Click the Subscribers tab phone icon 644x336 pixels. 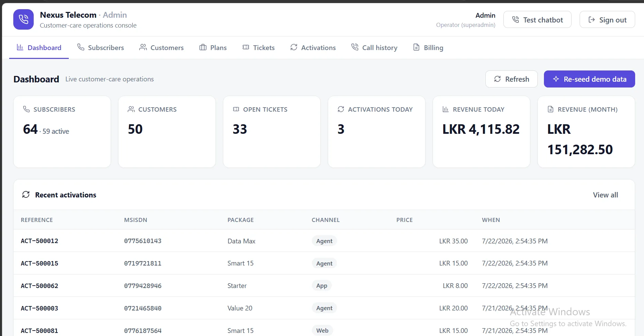[81, 47]
